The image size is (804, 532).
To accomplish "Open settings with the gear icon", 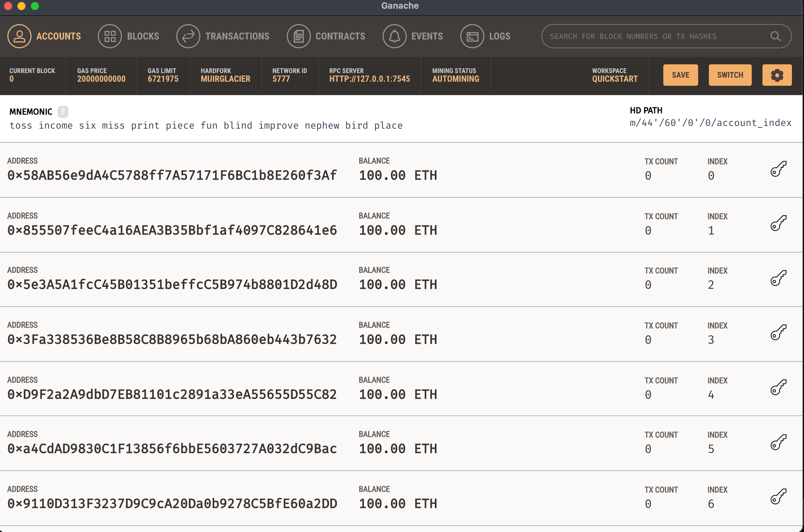I will tap(777, 75).
